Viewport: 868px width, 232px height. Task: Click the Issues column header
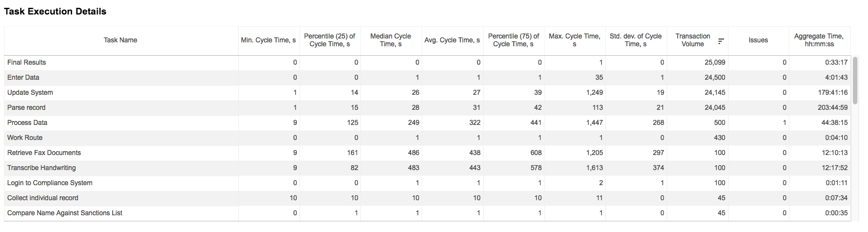pos(758,40)
